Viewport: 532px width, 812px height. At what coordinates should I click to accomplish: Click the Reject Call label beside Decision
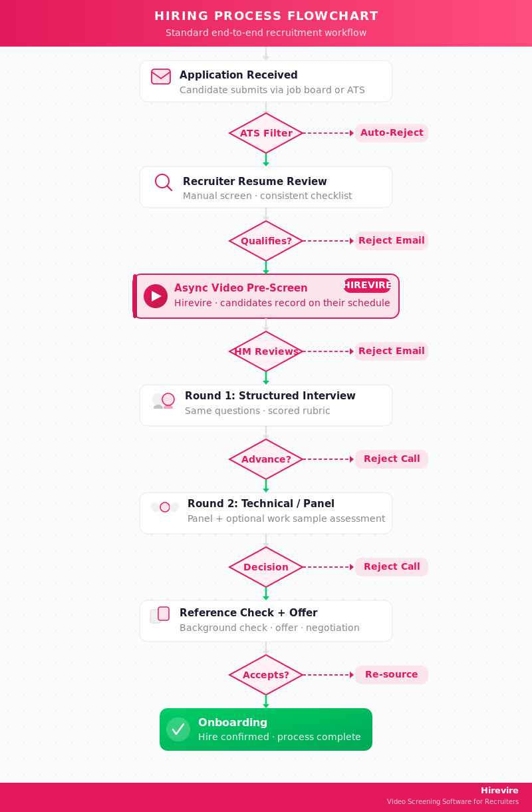[x=392, y=567]
